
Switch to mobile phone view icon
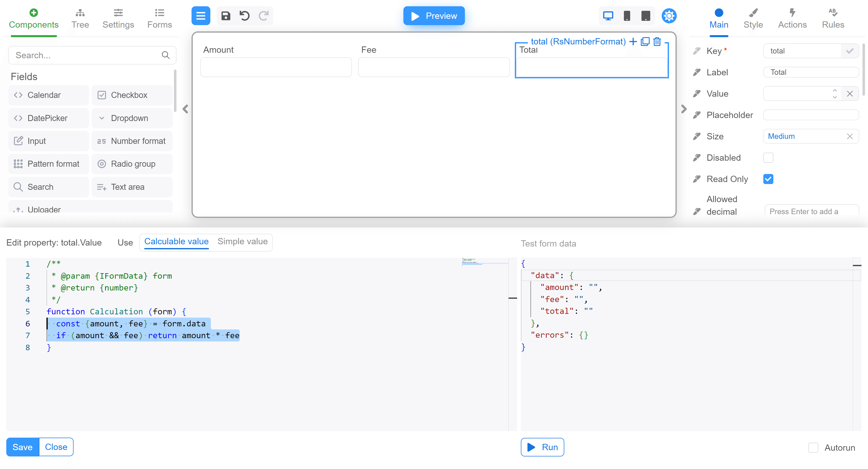click(627, 16)
